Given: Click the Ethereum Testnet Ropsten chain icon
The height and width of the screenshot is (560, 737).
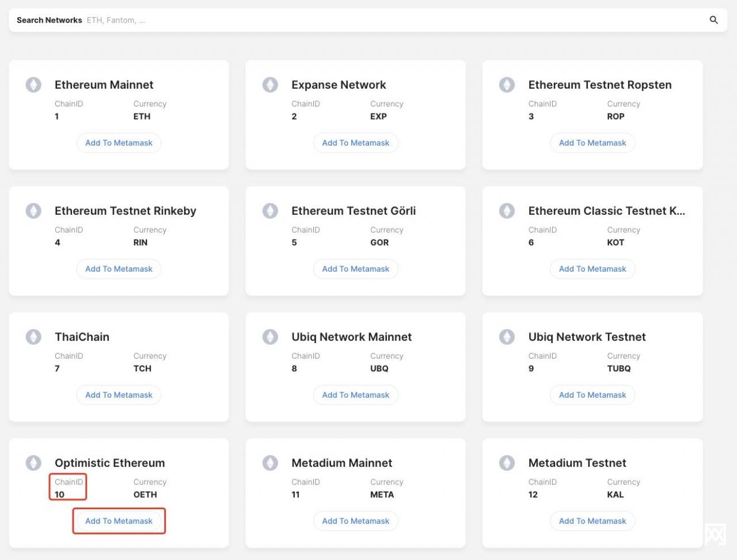Looking at the screenshot, I should click(x=507, y=85).
